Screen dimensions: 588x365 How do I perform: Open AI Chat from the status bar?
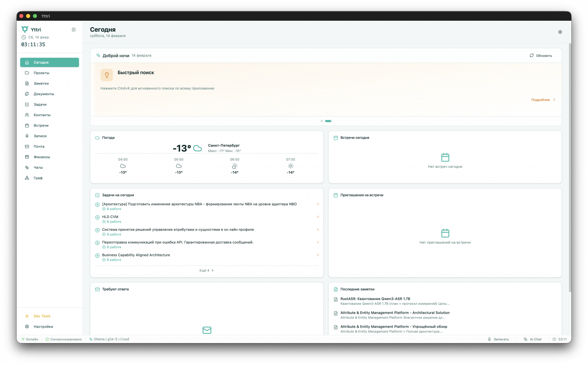(533, 339)
